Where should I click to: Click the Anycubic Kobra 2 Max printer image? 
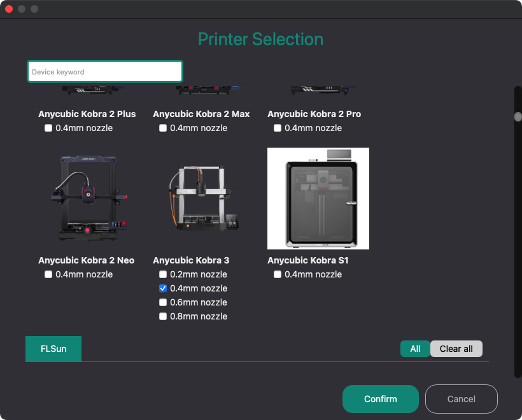pyautogui.click(x=202, y=89)
